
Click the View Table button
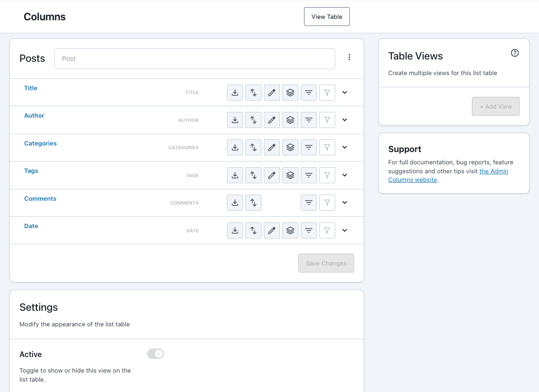click(327, 17)
